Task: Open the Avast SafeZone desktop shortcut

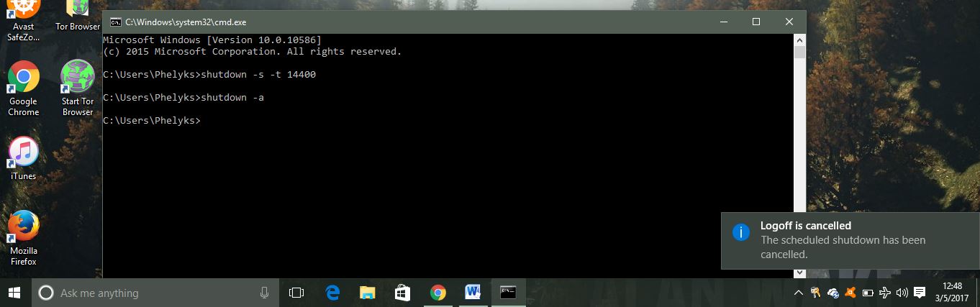Action: [x=24, y=20]
